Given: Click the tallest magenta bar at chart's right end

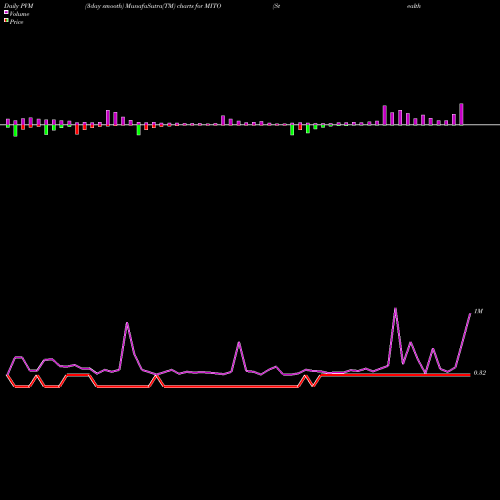Looking at the screenshot, I should pyautogui.click(x=461, y=114).
